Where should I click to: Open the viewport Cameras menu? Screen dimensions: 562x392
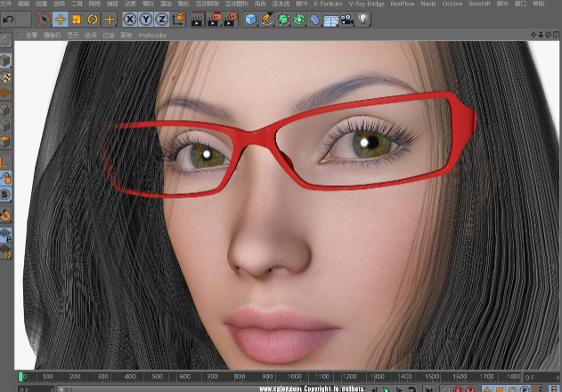tap(53, 35)
